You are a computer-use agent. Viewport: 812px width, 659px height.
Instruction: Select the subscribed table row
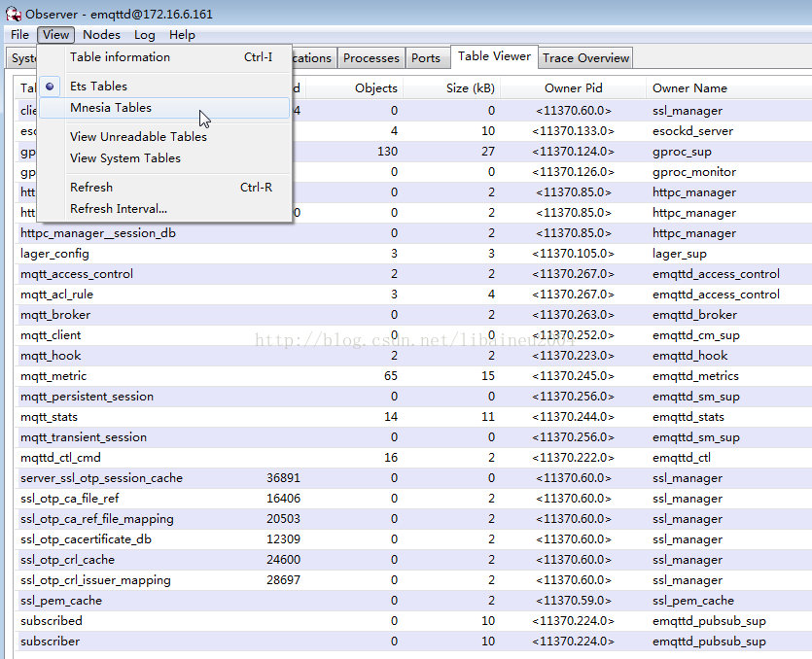pyautogui.click(x=413, y=621)
